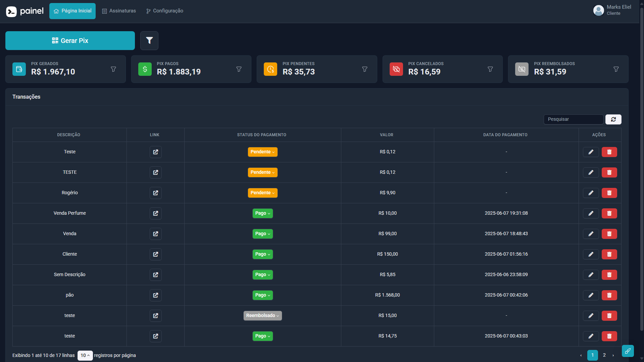This screenshot has width=644, height=362.
Task: Toggle filter on Pix Pagos card
Action: 239,69
